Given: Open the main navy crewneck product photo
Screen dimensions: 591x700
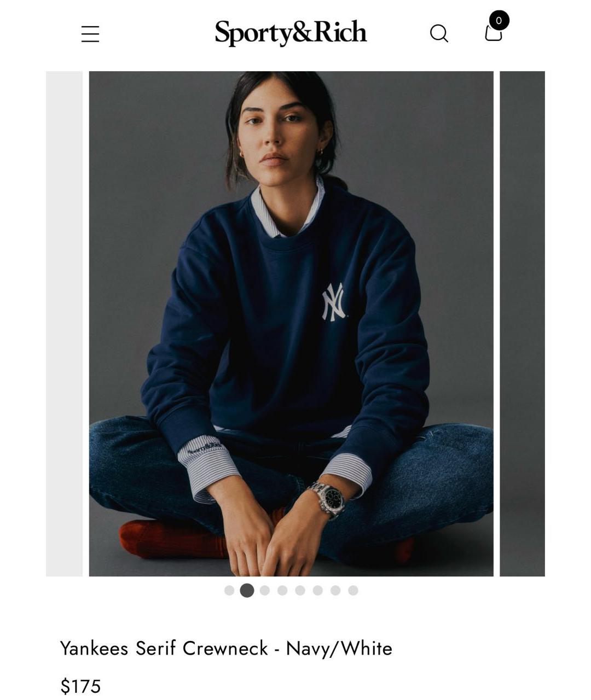Looking at the screenshot, I should tap(291, 324).
